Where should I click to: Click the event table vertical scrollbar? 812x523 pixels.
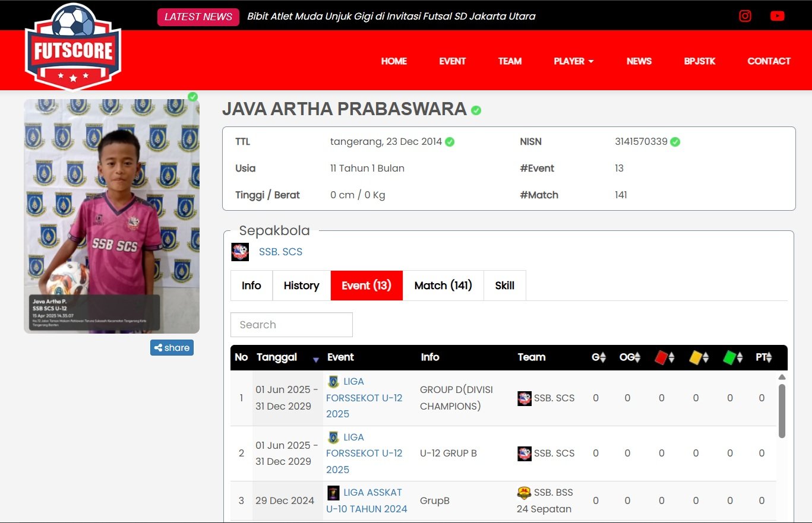tap(782, 411)
